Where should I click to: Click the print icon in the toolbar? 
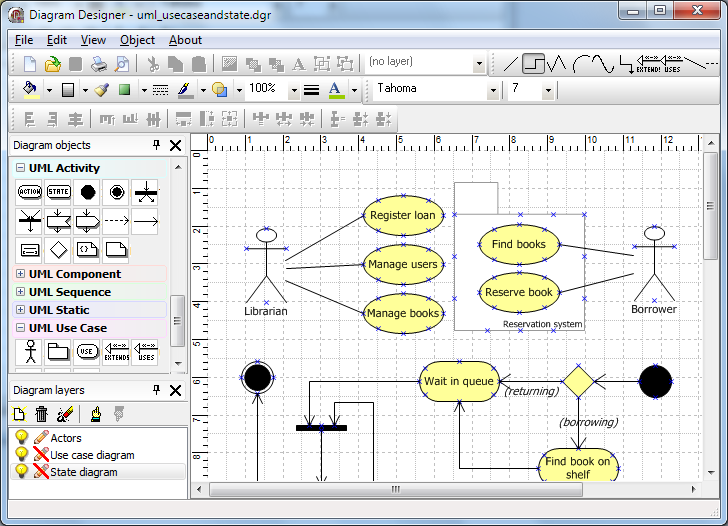click(x=99, y=64)
